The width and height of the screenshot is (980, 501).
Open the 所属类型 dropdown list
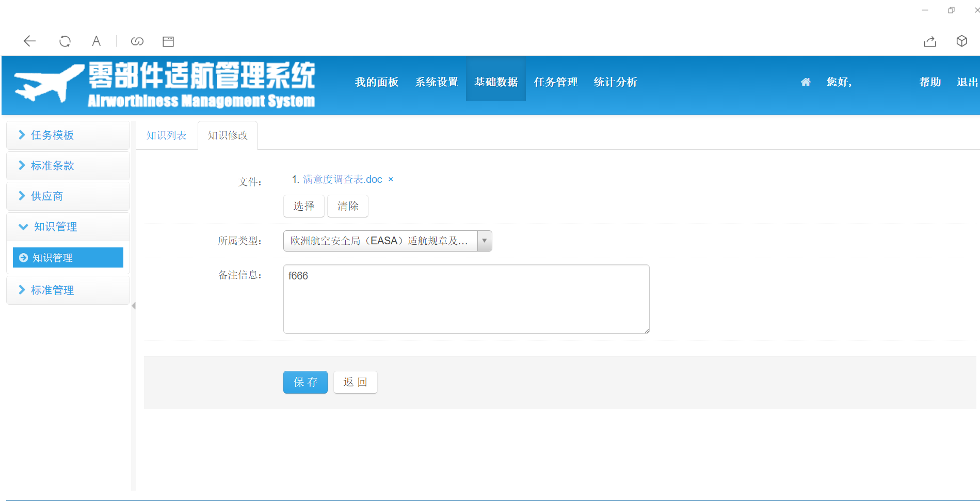click(388, 241)
